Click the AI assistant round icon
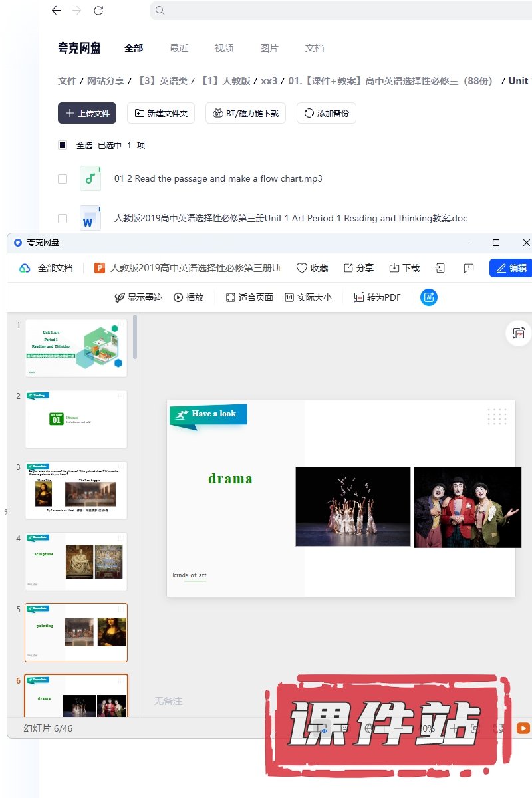The image size is (532, 798). coord(429,297)
